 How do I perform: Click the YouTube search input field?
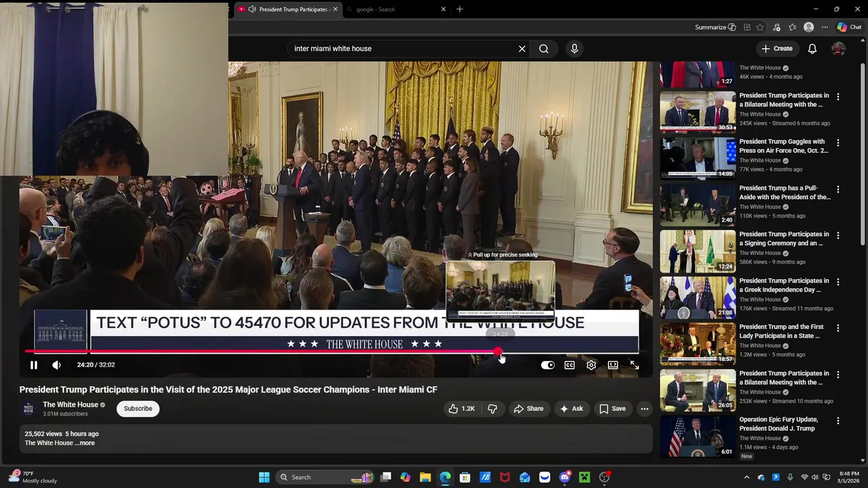(x=403, y=49)
